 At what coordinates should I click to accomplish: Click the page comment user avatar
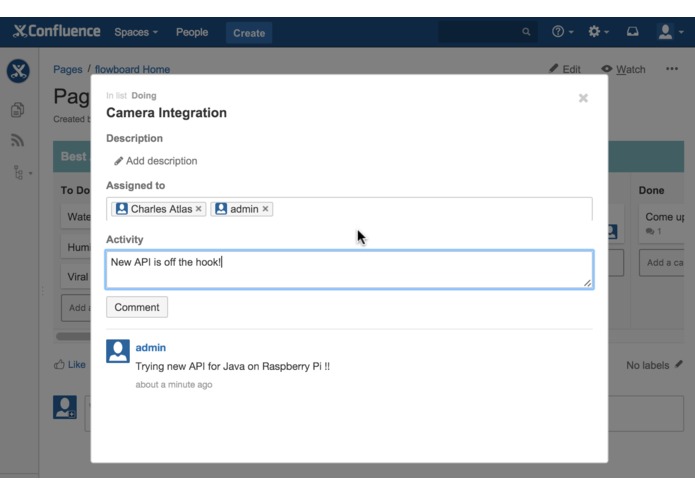tap(65, 407)
